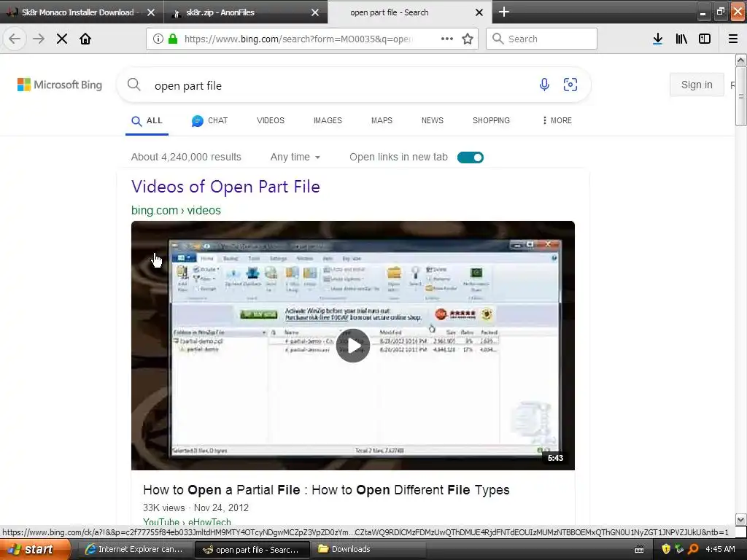Start voice search with microphone icon
The width and height of the screenshot is (747, 560).
(544, 85)
